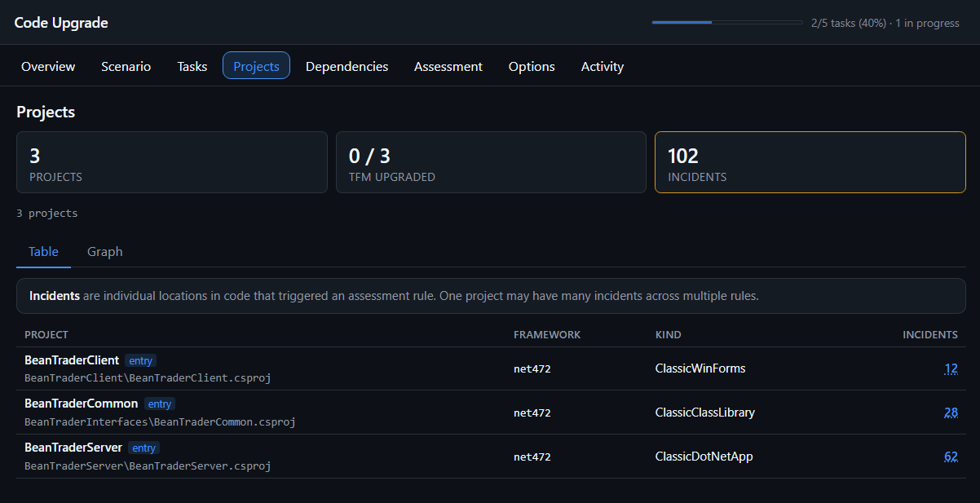Click the '3 projects' count label
The width and height of the screenshot is (980, 503).
47,214
